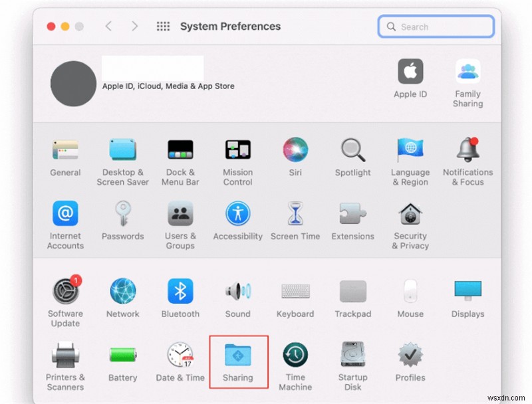Close the System Preferences window
The height and width of the screenshot is (404, 532).
[x=51, y=27]
